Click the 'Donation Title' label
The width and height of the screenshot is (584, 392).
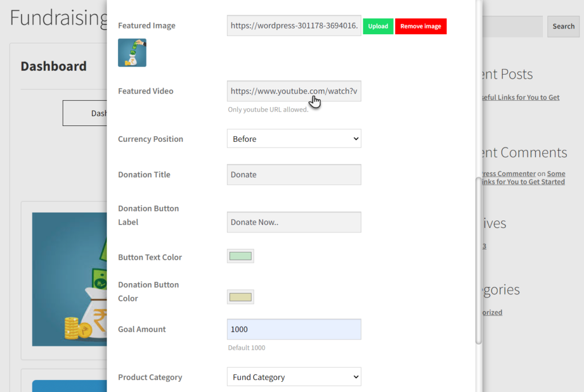click(144, 174)
